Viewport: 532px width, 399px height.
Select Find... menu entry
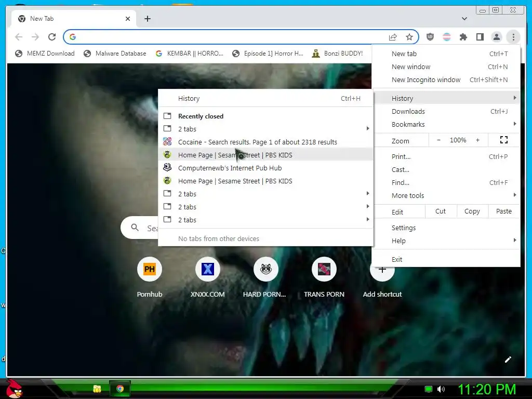coord(446,182)
